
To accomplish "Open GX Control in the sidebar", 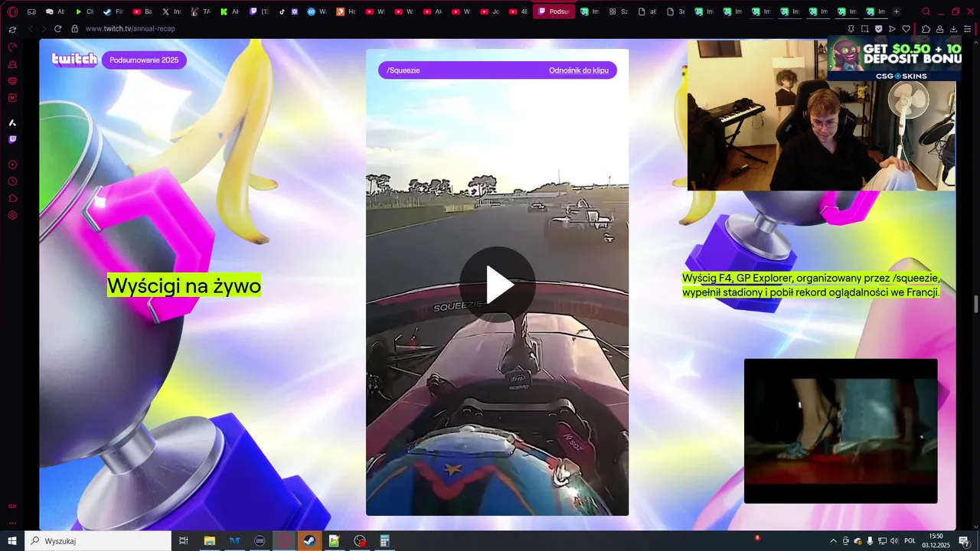I will click(12, 47).
